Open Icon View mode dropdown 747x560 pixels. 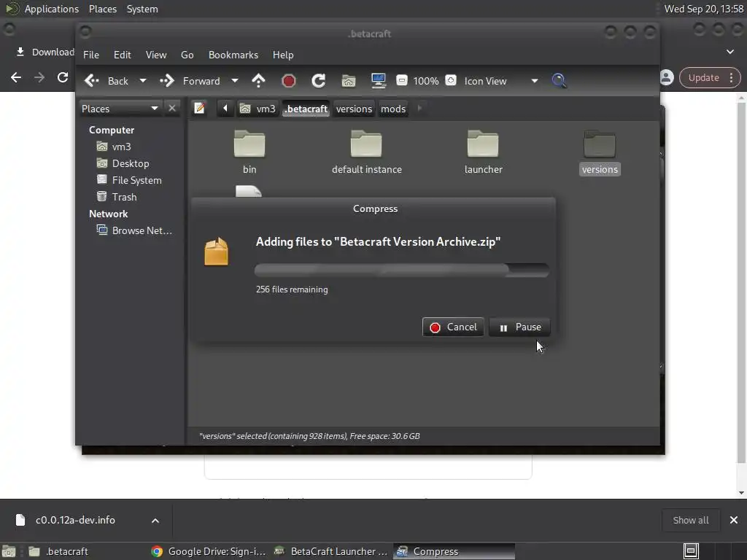(x=501, y=81)
